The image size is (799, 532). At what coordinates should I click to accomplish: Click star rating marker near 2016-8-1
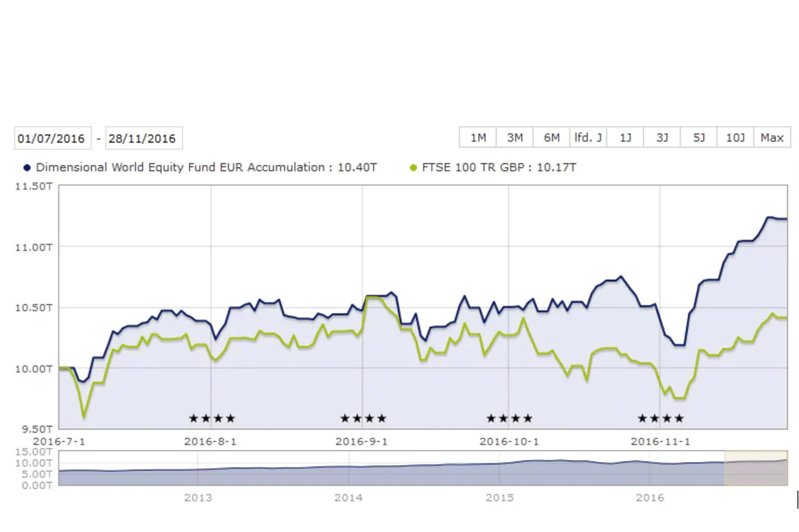tap(212, 419)
